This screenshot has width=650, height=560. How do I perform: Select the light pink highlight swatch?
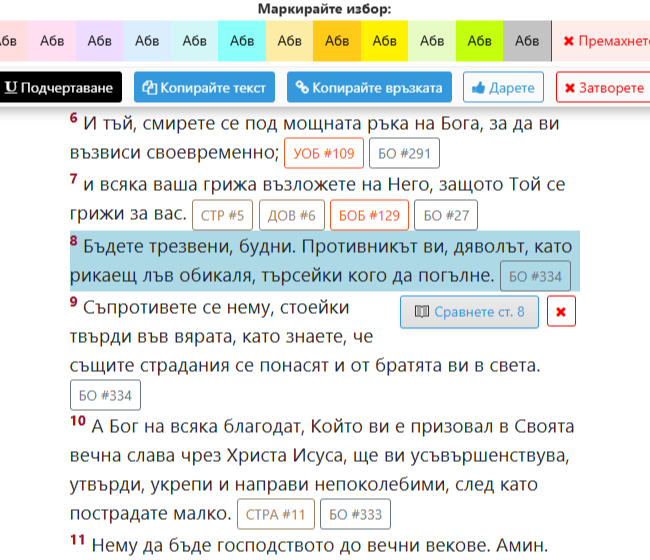click(52, 41)
